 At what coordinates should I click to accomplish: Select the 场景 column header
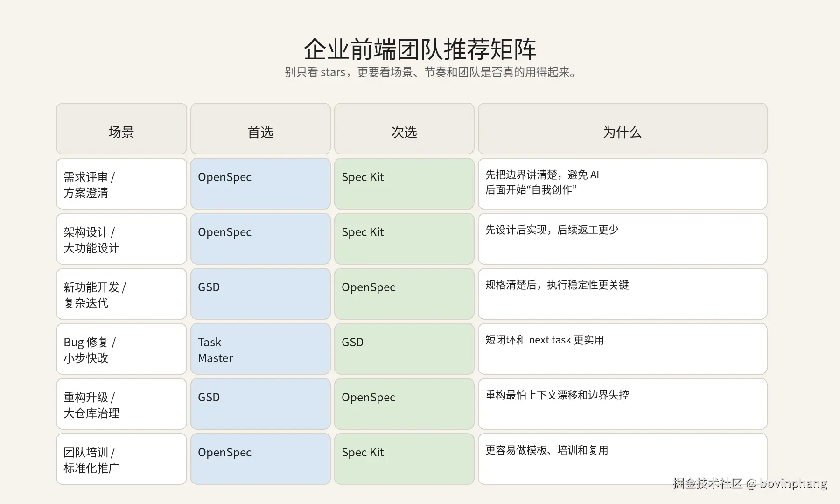click(x=121, y=129)
